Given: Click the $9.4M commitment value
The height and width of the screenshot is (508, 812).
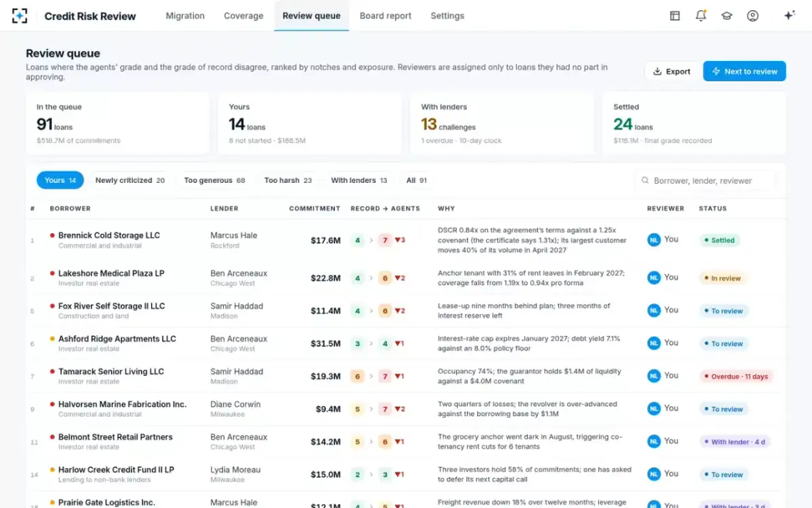Looking at the screenshot, I should [328, 409].
